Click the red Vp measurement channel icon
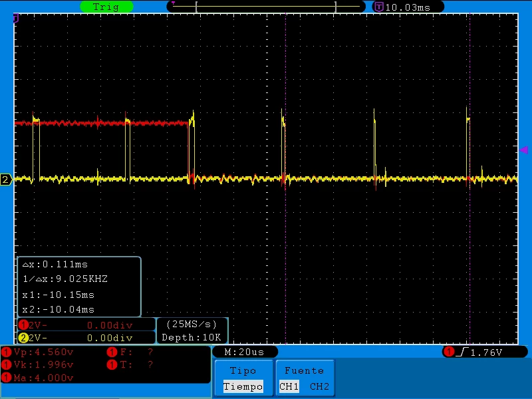 pyautogui.click(x=6, y=352)
